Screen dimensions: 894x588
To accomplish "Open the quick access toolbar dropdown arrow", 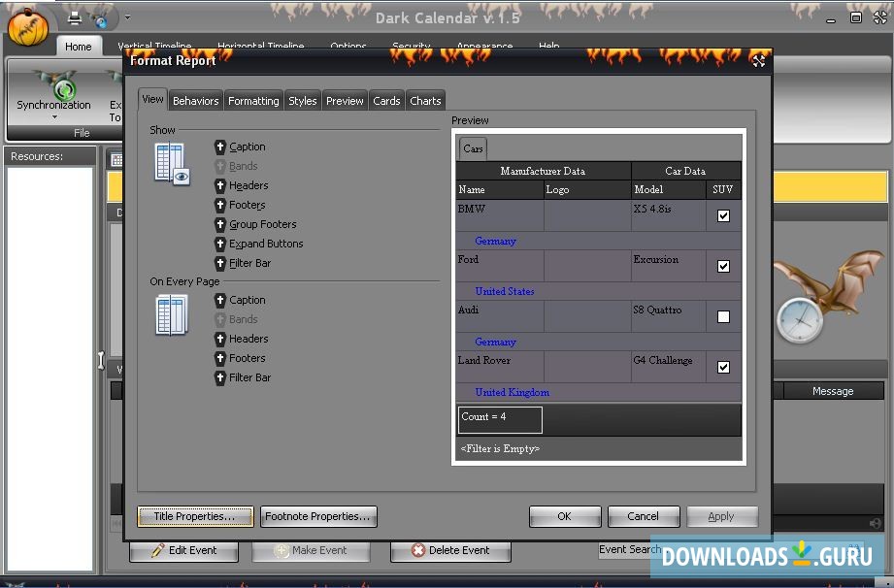I will click(127, 17).
